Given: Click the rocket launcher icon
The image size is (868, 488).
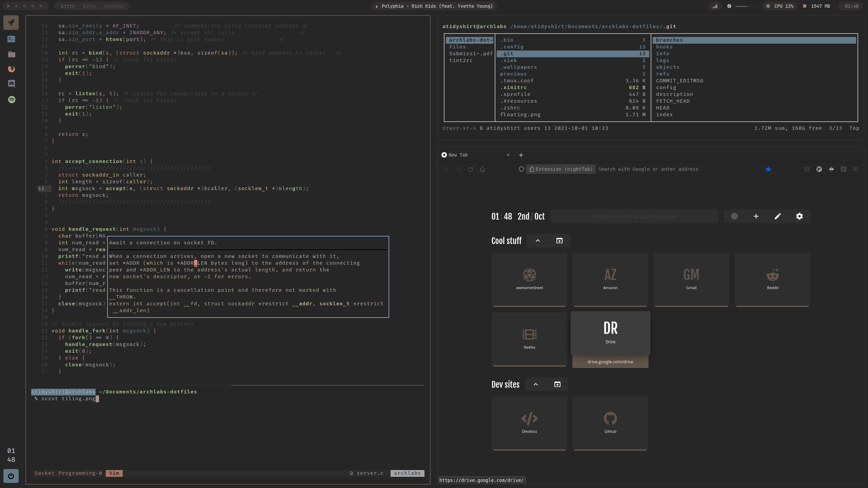Looking at the screenshot, I should [11, 23].
